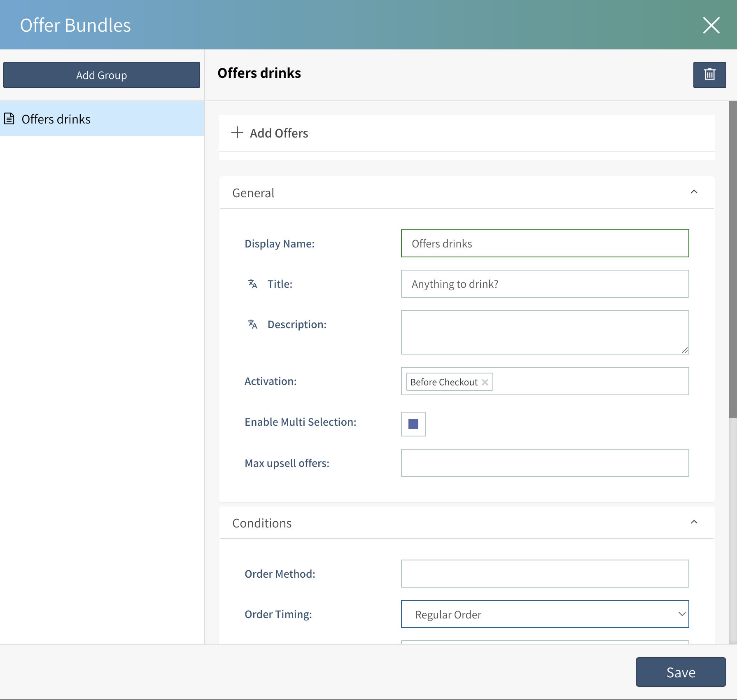Screen dimensions: 737x700
Task: Toggle the Enable Multi Selection checkbox
Action: point(413,424)
